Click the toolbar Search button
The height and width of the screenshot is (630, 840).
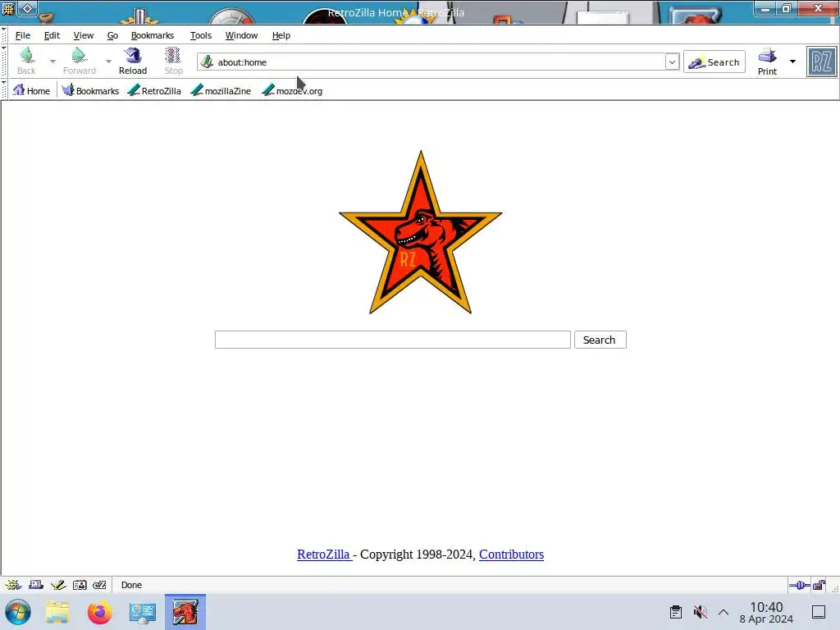pos(714,62)
